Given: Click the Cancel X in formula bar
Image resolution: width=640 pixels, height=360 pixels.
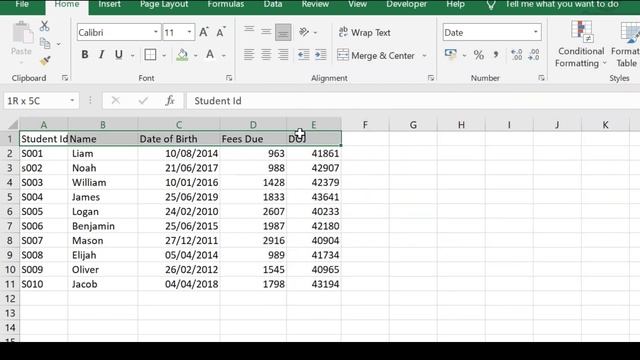Looking at the screenshot, I should pyautogui.click(x=116, y=100).
